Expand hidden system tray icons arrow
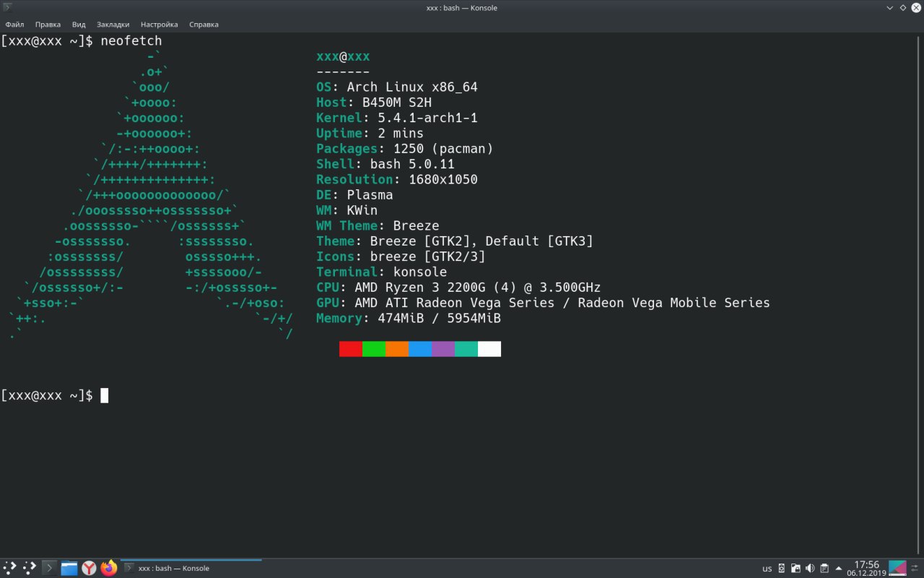 pos(839,569)
